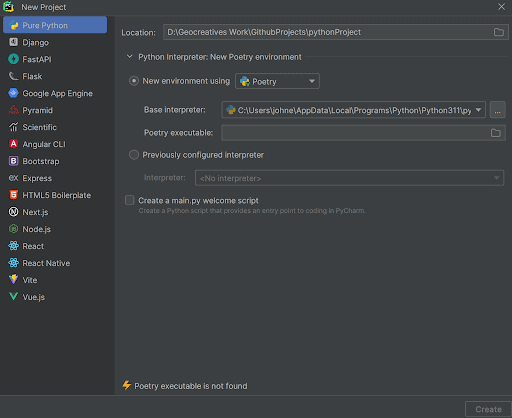Select the React Native list entry
The width and height of the screenshot is (512, 418).
pos(55,263)
